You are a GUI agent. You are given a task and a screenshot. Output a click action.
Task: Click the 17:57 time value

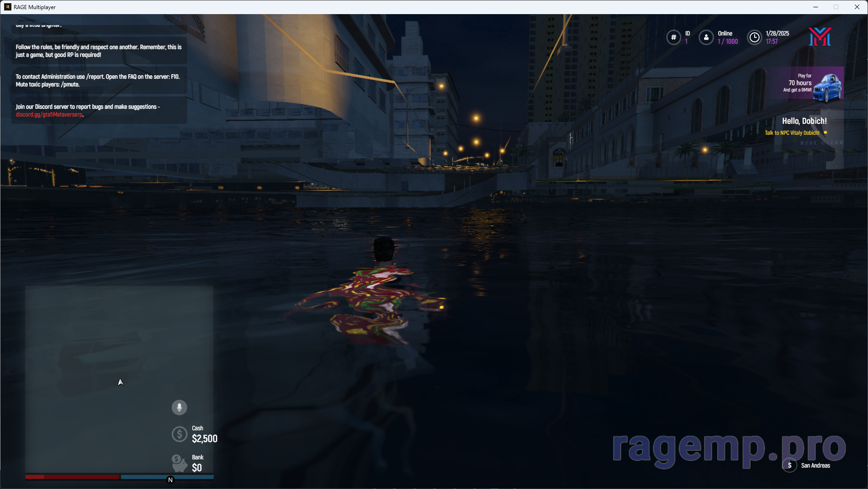pyautogui.click(x=771, y=41)
